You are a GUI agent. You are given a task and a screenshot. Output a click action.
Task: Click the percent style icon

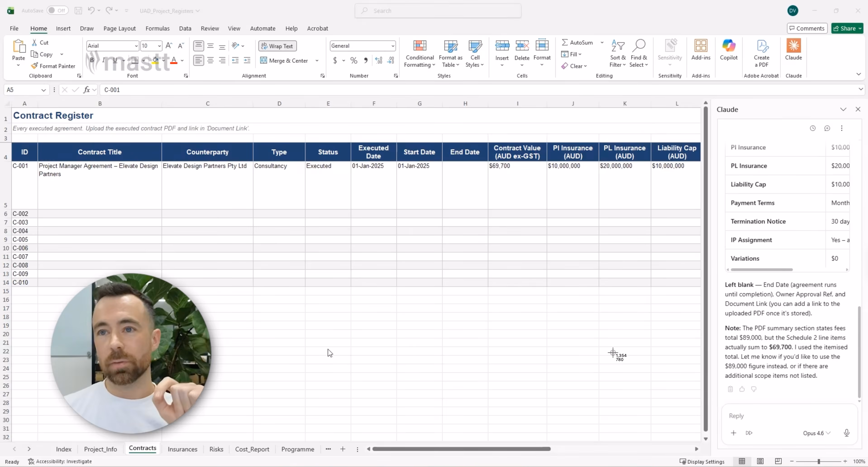click(353, 60)
